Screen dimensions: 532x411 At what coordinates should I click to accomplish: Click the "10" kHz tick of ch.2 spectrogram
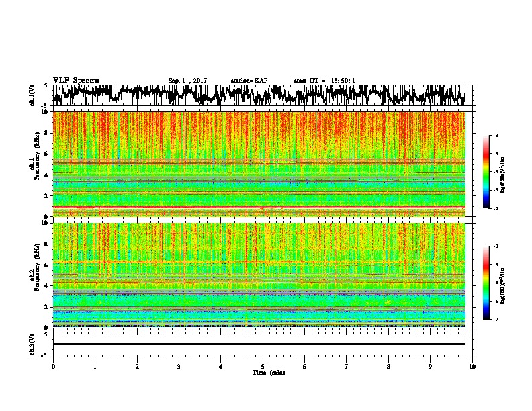(44, 223)
